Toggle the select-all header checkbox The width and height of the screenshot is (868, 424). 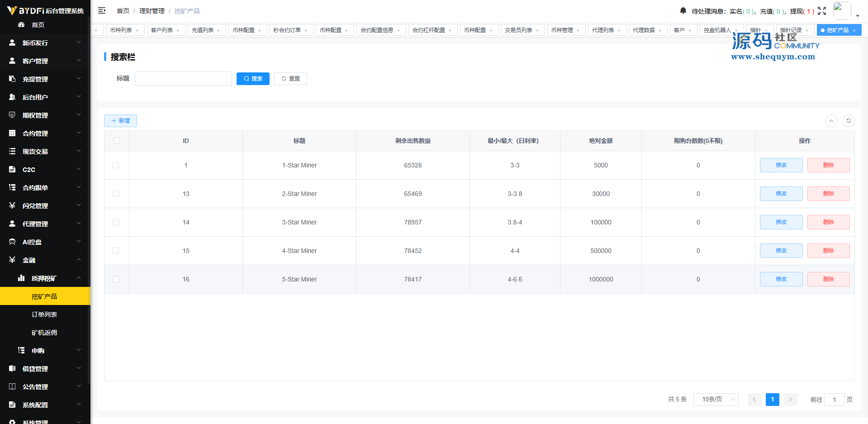[117, 141]
